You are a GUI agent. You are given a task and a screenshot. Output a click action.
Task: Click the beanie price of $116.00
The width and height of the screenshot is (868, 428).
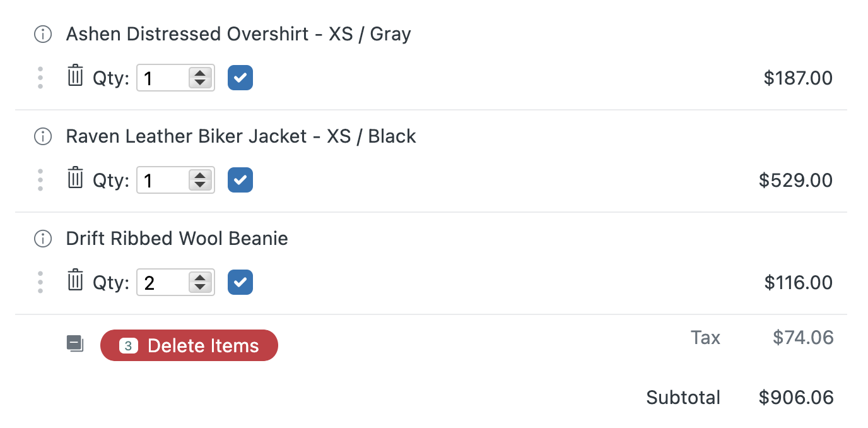pos(797,282)
